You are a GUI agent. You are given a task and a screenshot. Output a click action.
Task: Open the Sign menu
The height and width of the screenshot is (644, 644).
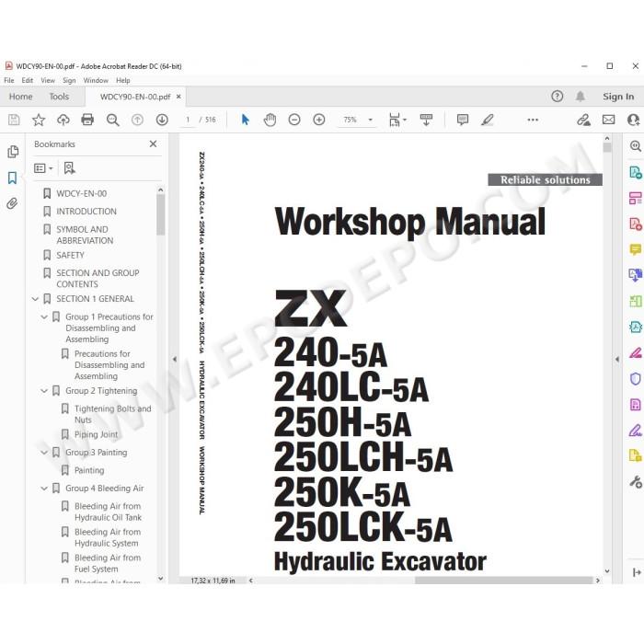coord(69,81)
